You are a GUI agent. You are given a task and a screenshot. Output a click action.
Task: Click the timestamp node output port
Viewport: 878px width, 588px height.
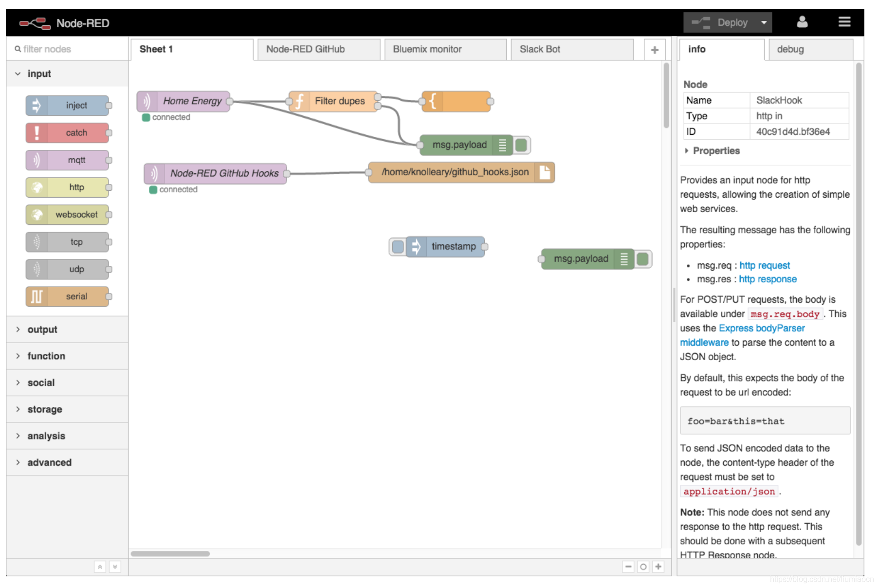[x=485, y=247]
